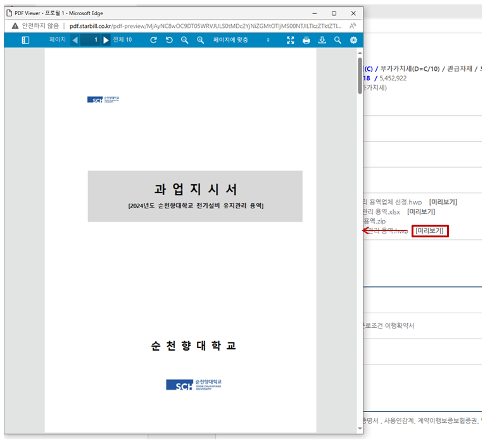Close the PDF Viewer window

(353, 13)
